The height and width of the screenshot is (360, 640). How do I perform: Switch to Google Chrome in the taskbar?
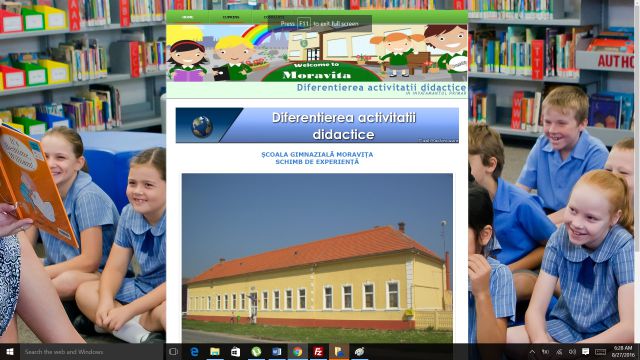[x=298, y=352]
